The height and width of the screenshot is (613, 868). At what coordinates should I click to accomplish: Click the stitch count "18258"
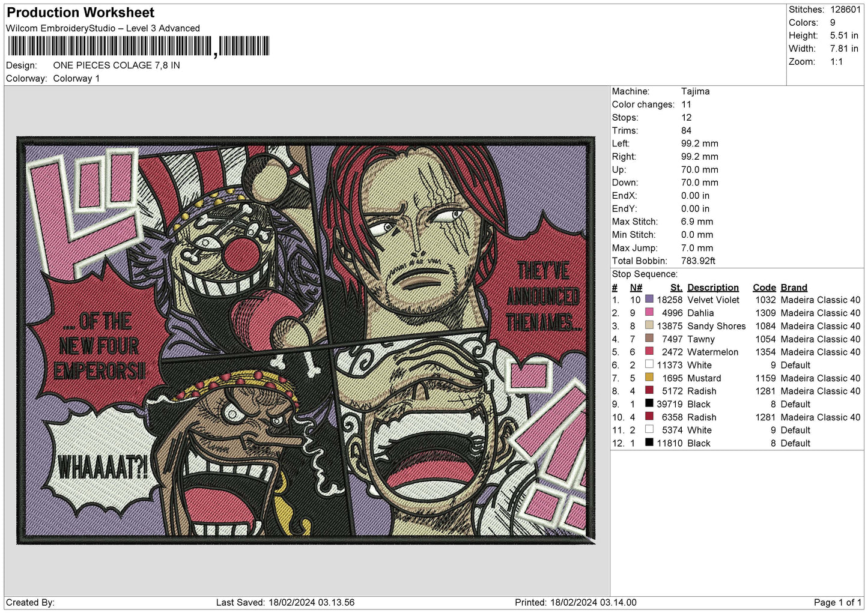coord(670,300)
